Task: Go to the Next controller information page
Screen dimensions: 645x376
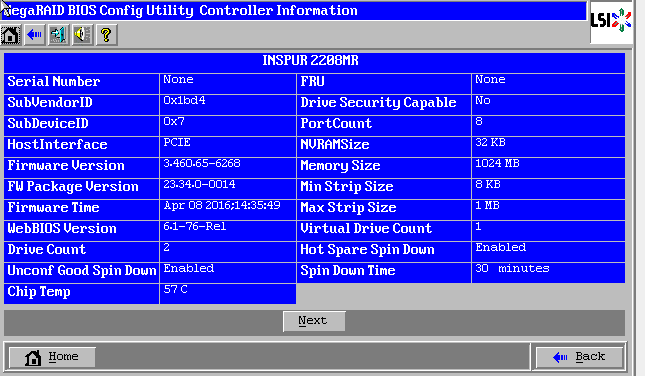Action: 314,321
